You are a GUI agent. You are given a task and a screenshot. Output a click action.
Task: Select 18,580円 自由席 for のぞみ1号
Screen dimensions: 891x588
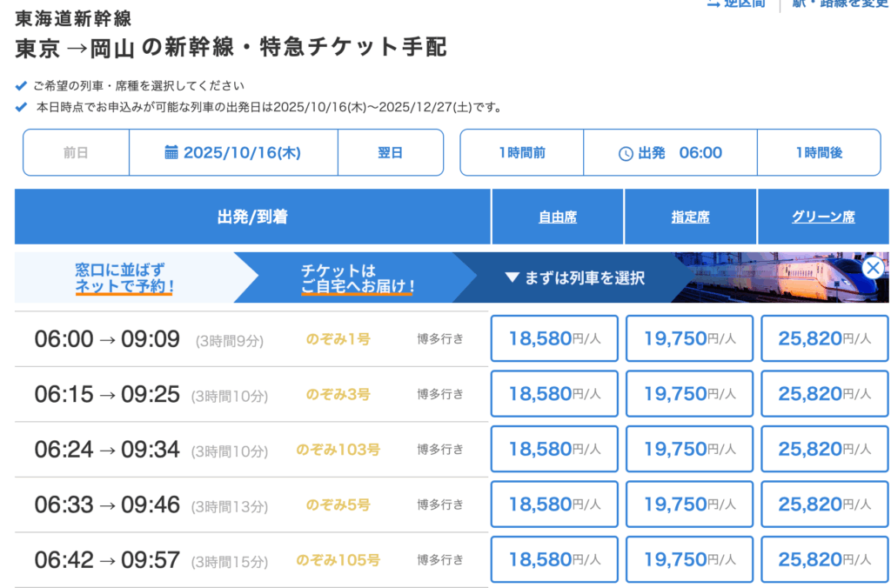tap(554, 338)
